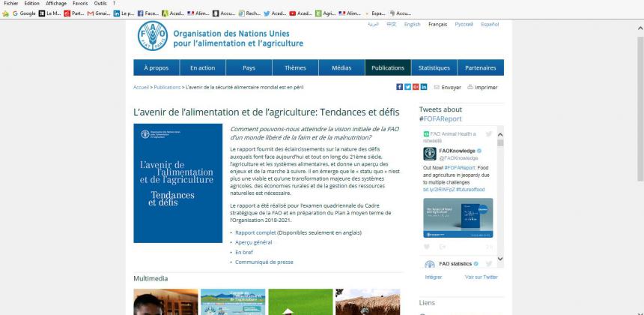644x315 pixels.
Task: Open the Aperçu général link
Action: coord(253,242)
